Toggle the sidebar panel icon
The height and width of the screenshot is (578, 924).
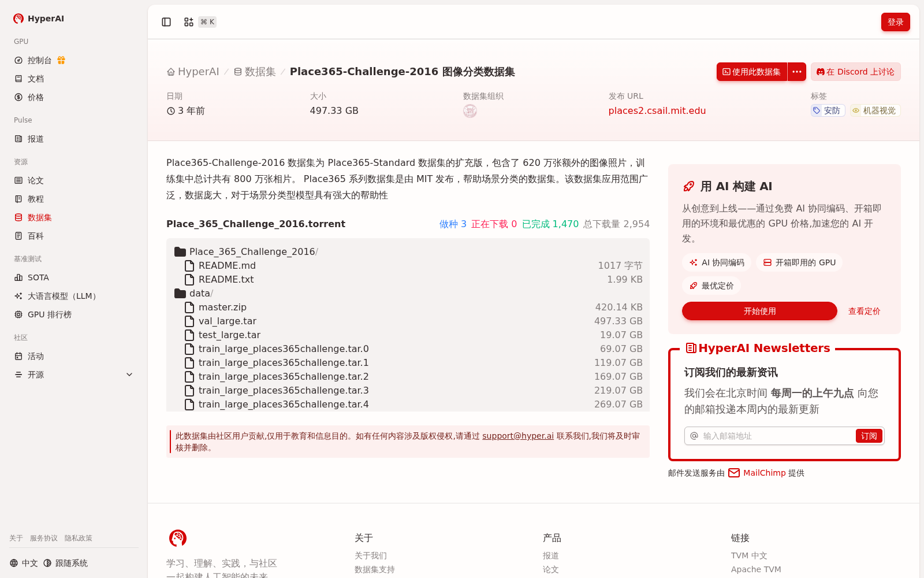[x=166, y=22]
